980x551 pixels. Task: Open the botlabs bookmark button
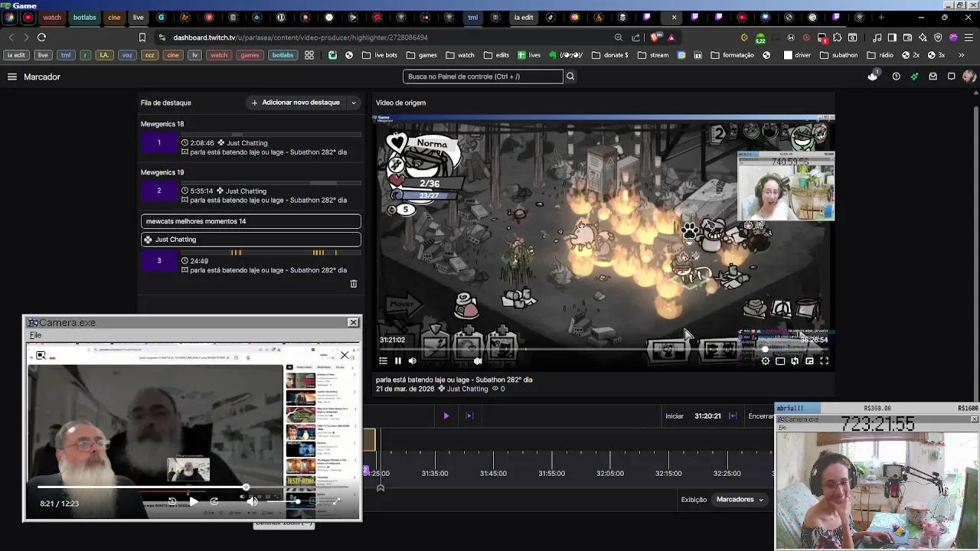(x=283, y=55)
